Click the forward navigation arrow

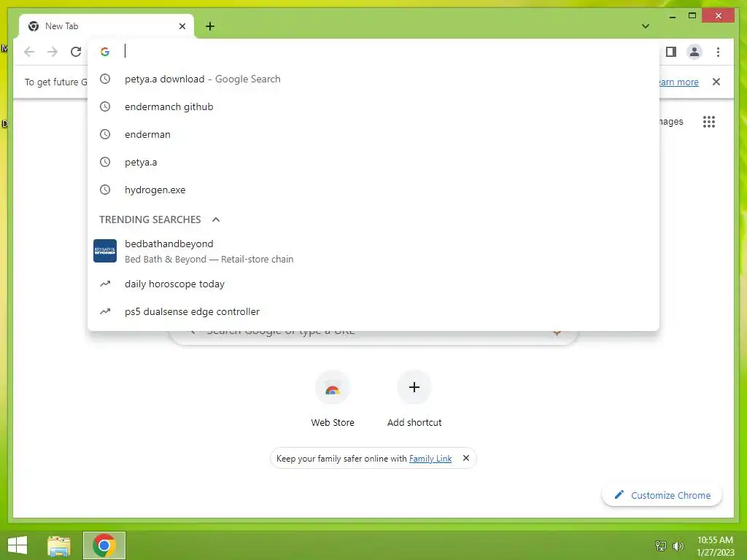pos(53,52)
